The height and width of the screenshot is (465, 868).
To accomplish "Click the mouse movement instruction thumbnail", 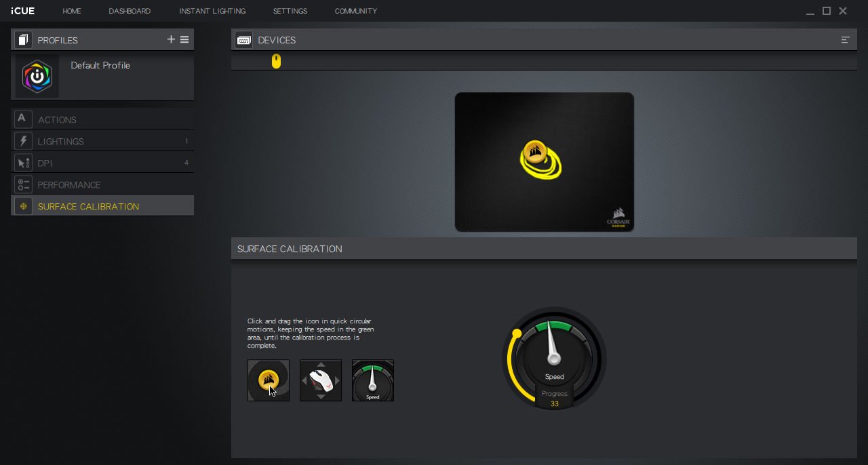I will tap(321, 380).
